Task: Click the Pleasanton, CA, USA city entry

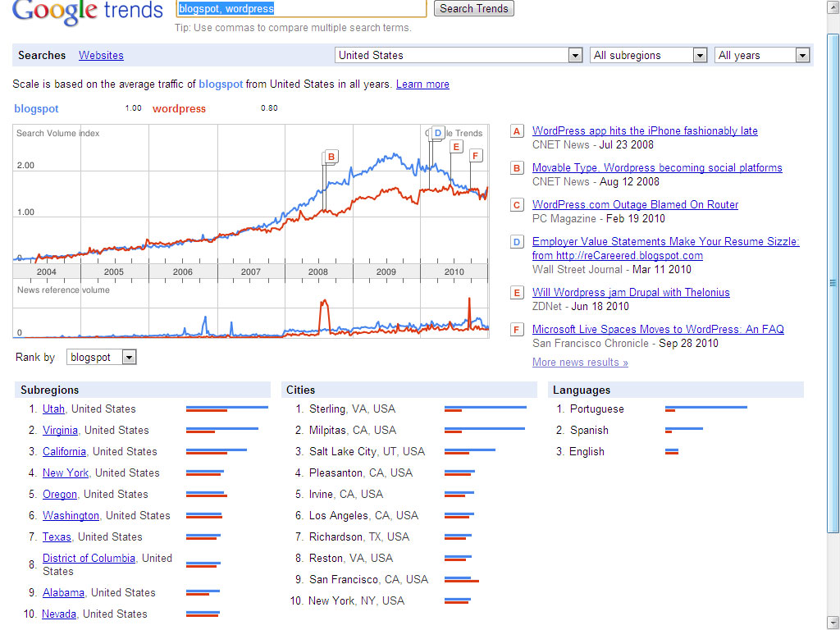Action: coord(361,473)
